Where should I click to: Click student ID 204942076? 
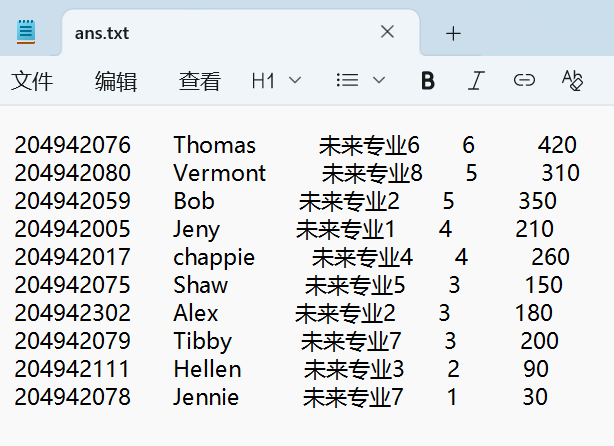72,145
